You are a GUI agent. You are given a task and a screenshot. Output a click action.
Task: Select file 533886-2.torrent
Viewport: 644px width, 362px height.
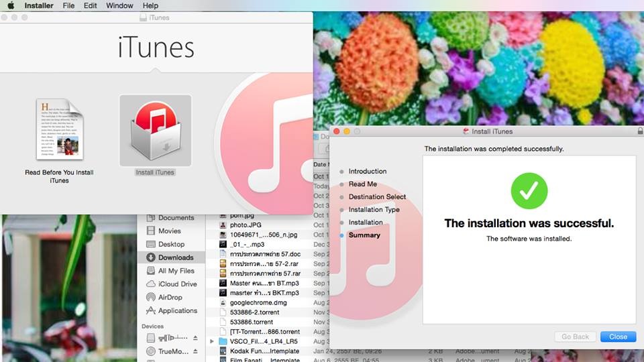255,312
